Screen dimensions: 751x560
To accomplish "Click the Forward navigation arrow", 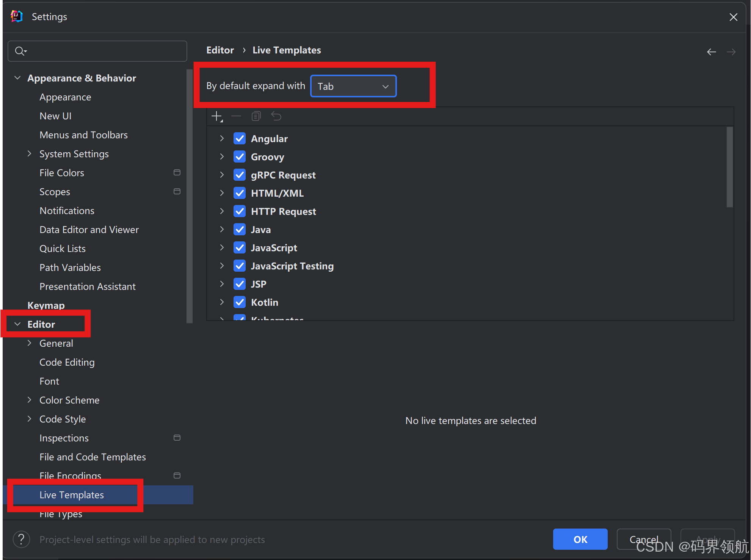I will (x=731, y=52).
